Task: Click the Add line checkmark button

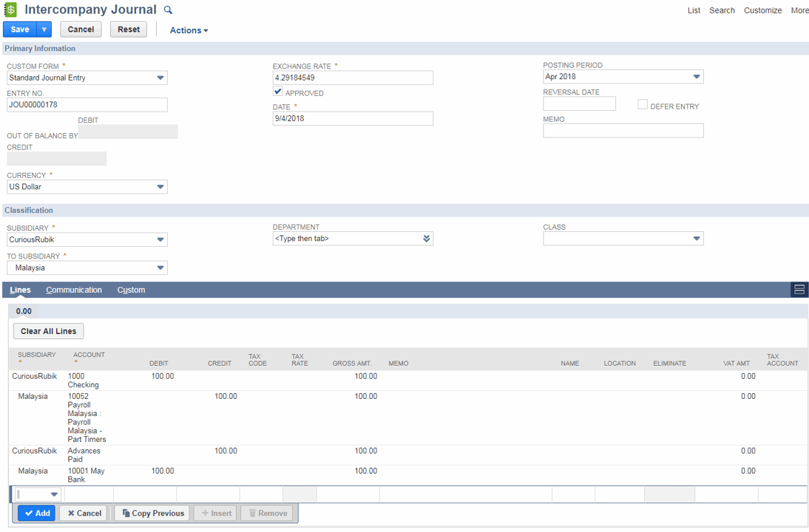Action: coord(37,513)
